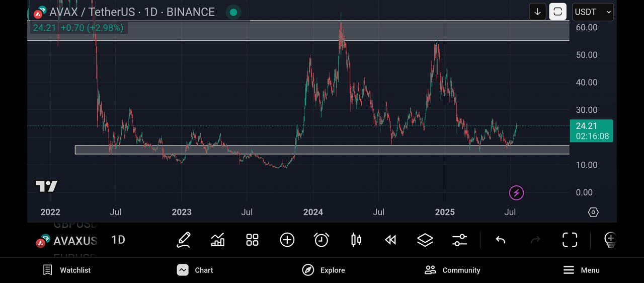Select the upper resistance zone rectangle
This screenshot has height=283, width=644.
coord(298,30)
